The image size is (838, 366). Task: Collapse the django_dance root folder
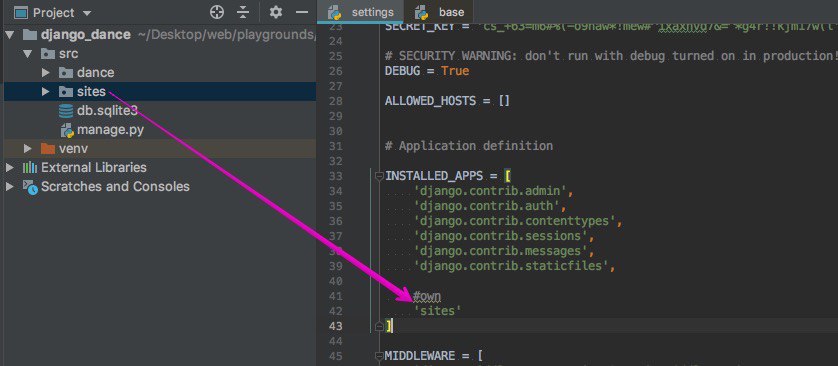[10, 35]
